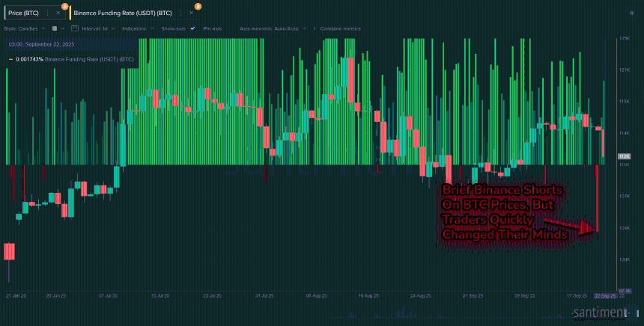Click the 17 Sep 25 date label
Viewport: 644px width, 326px height.
point(577,295)
